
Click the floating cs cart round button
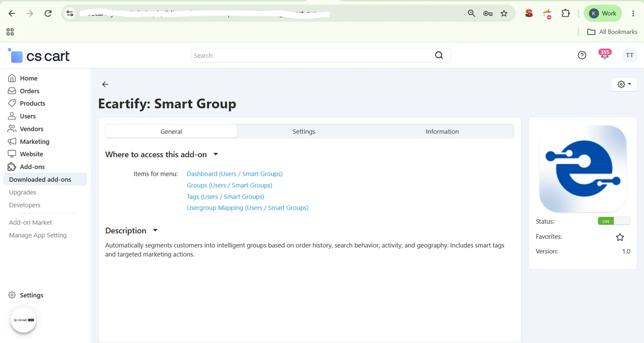click(24, 320)
